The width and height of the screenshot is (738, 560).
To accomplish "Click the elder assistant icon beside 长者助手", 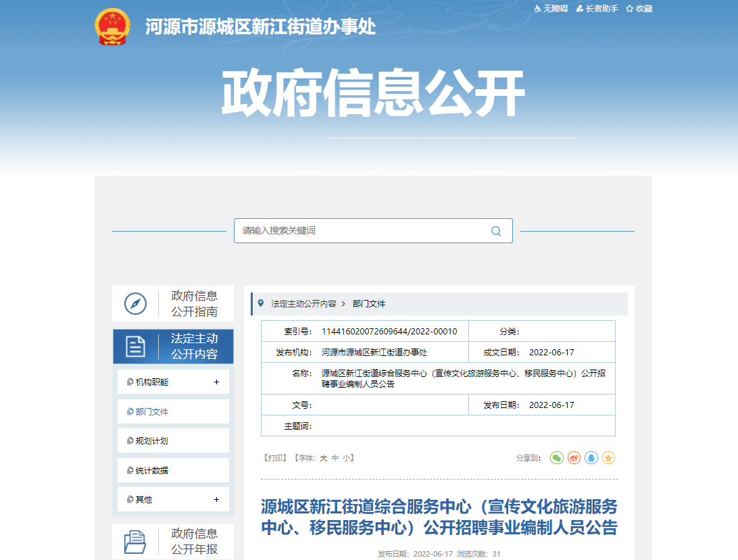I will [580, 9].
